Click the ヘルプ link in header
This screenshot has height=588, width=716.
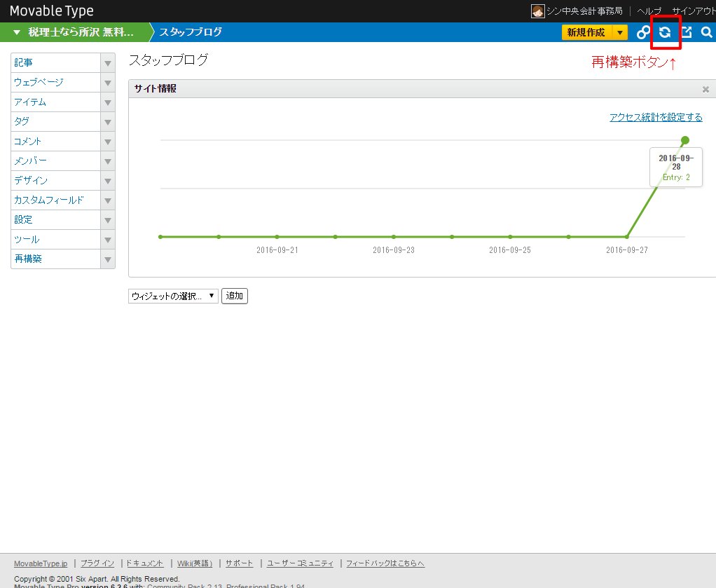tap(649, 11)
